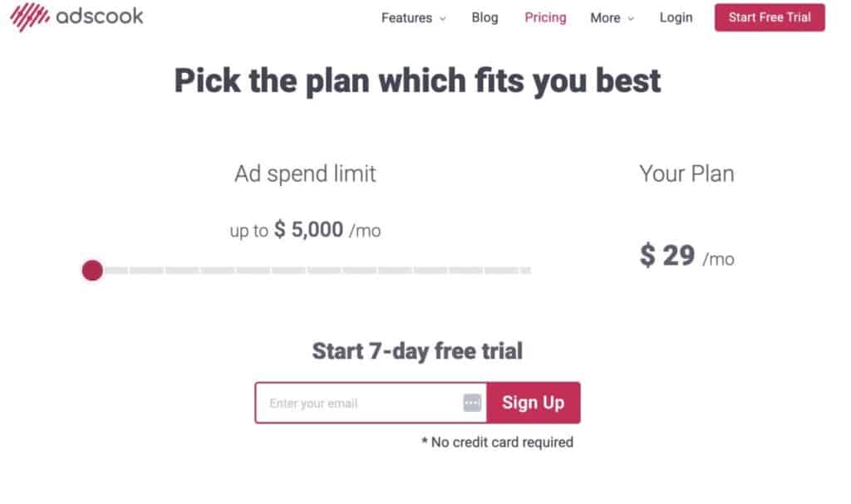Visit the Blog page
Image resolution: width=851 pixels, height=504 pixels.
click(x=485, y=17)
